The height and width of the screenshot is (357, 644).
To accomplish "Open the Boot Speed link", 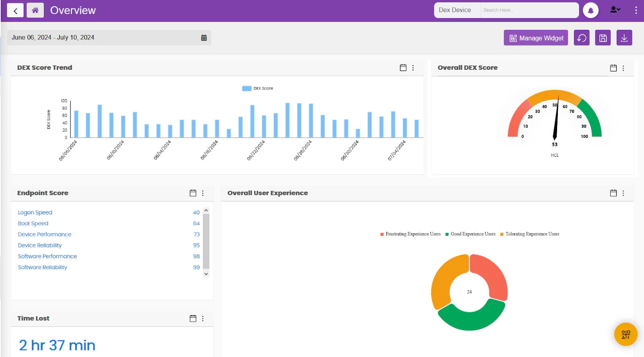I will point(33,223).
